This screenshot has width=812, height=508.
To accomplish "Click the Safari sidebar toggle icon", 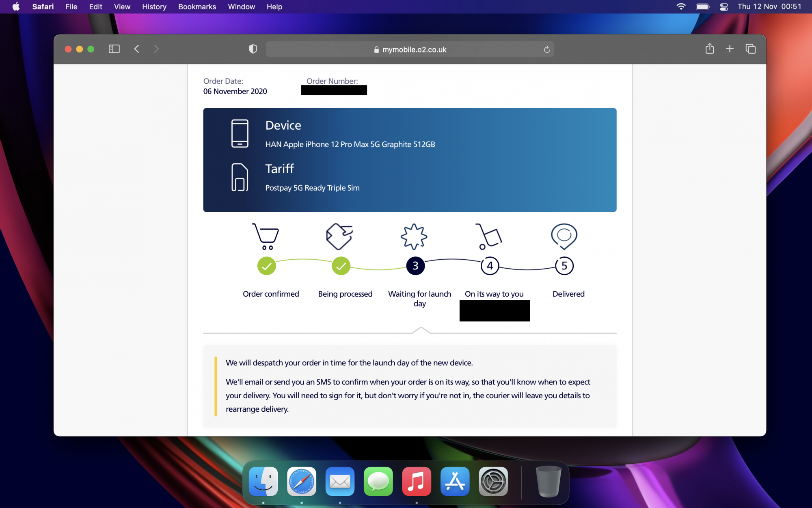I will click(x=114, y=49).
